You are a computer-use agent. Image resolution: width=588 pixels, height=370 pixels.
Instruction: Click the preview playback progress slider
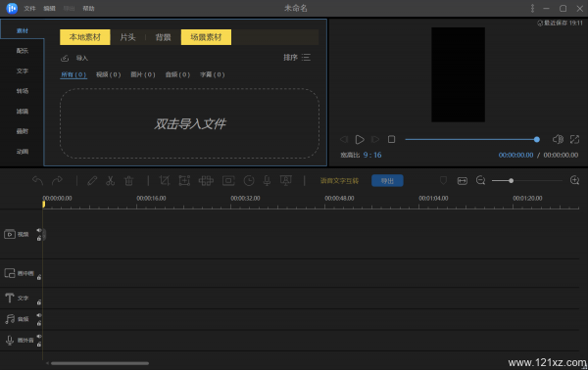point(472,139)
